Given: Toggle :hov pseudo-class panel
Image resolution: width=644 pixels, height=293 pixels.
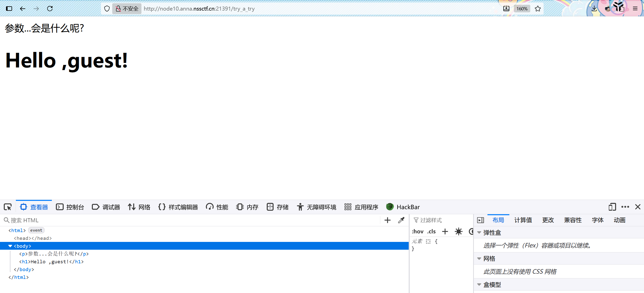Looking at the screenshot, I should (418, 232).
